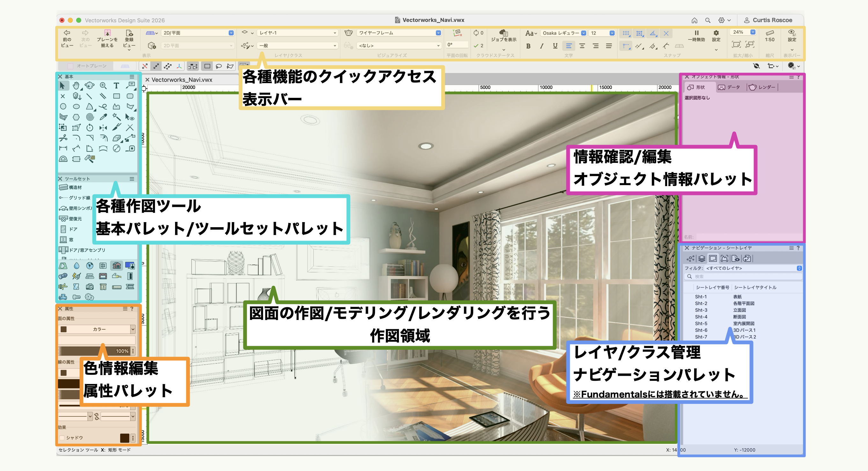868x471 pixels.
Task: Open the home icon in title bar
Action: pyautogui.click(x=695, y=20)
